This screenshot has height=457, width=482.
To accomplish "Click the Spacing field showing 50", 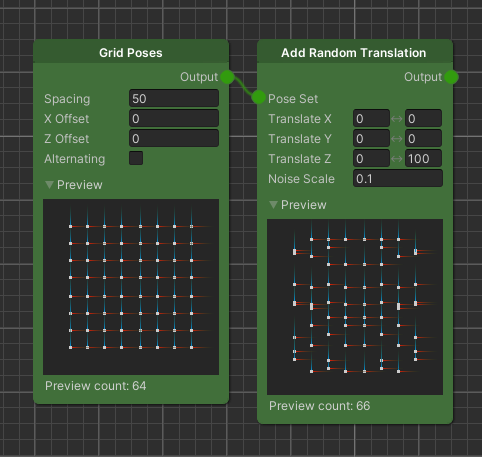I will point(174,98).
